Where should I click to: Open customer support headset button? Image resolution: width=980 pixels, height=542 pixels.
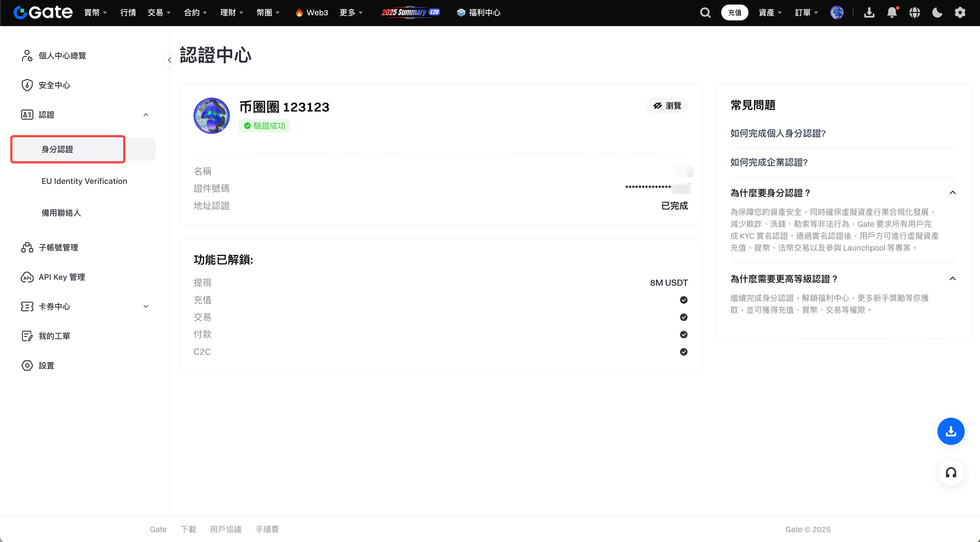tap(951, 472)
